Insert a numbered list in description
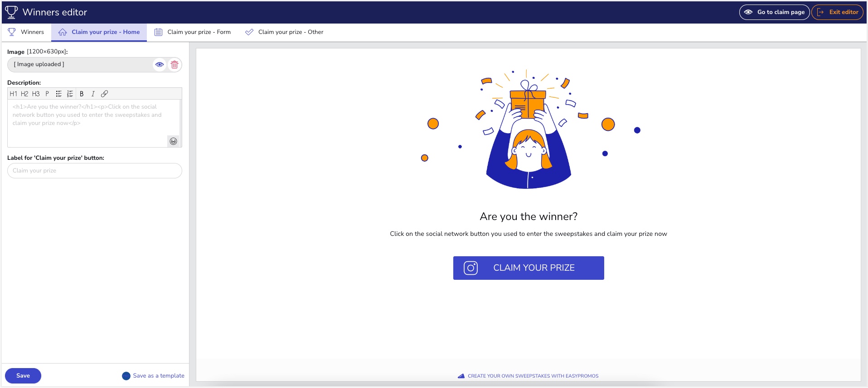 click(70, 94)
